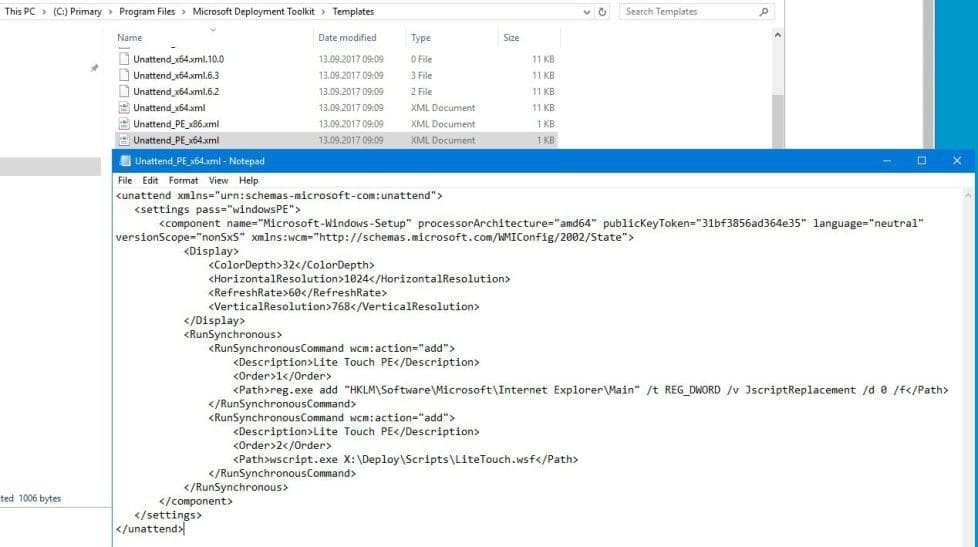The height and width of the screenshot is (547, 978).
Task: Click the pin icon in navigation pane
Action: pyautogui.click(x=95, y=68)
